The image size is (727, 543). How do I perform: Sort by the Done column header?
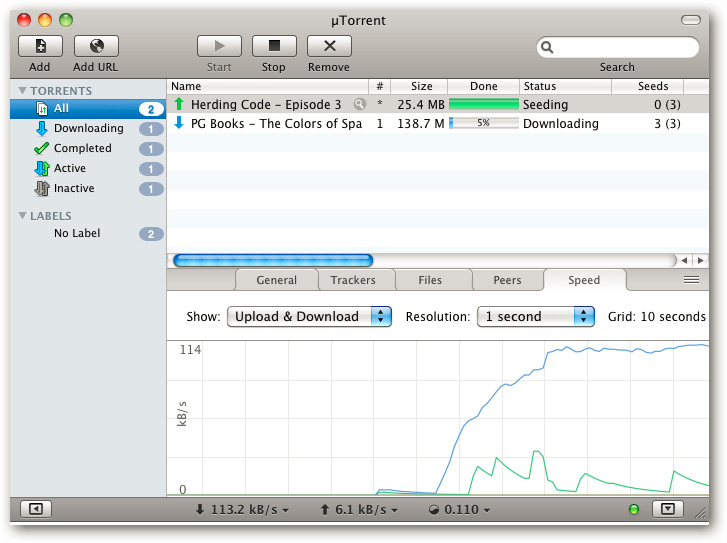(x=483, y=86)
